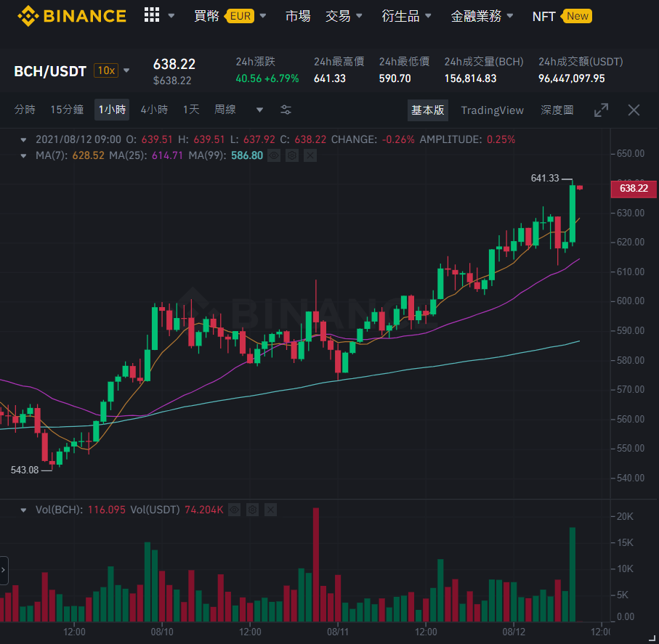Open the 市場 markets link

tap(298, 16)
